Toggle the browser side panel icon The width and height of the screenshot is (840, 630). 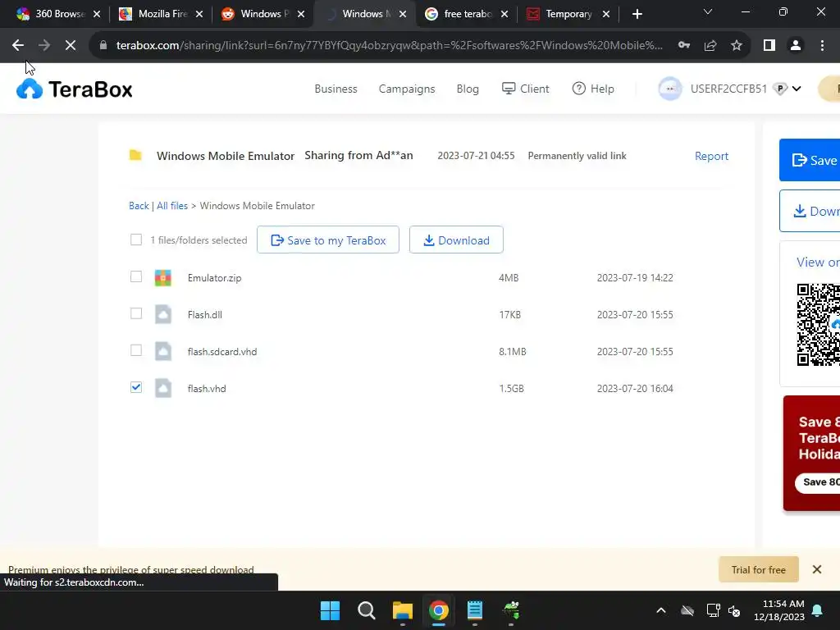pyautogui.click(x=769, y=46)
